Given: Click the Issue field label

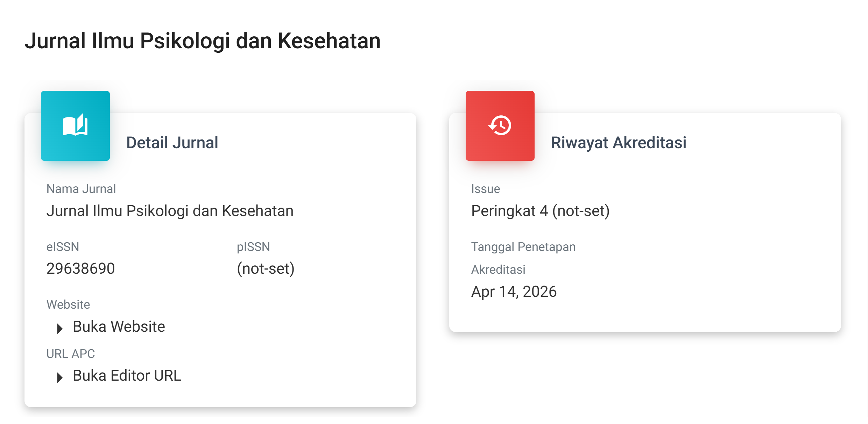Looking at the screenshot, I should pyautogui.click(x=485, y=189).
